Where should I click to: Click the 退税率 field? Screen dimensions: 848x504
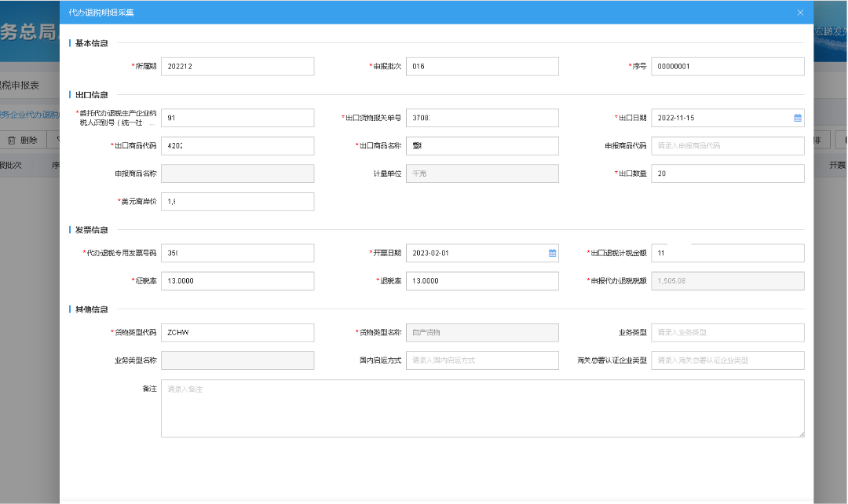coord(482,281)
